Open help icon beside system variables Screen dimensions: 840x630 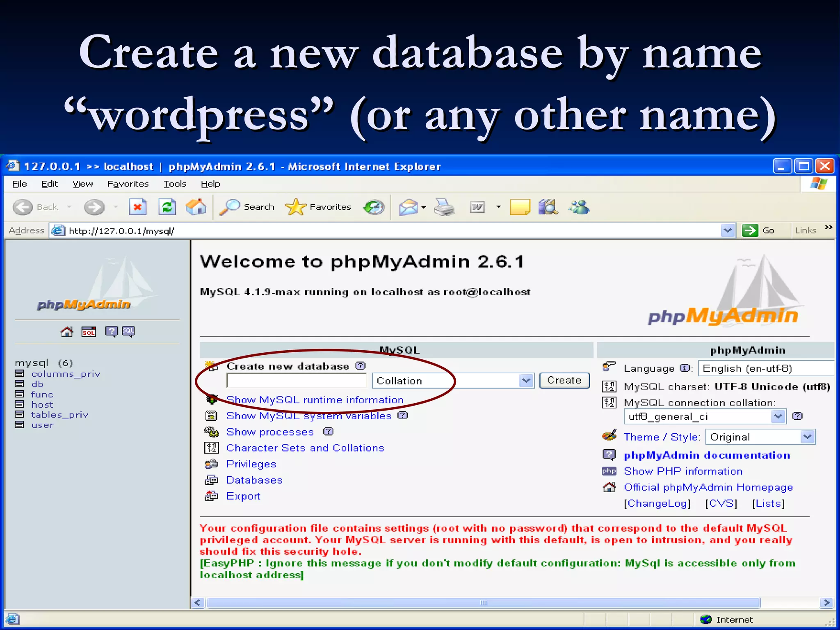pyautogui.click(x=403, y=415)
